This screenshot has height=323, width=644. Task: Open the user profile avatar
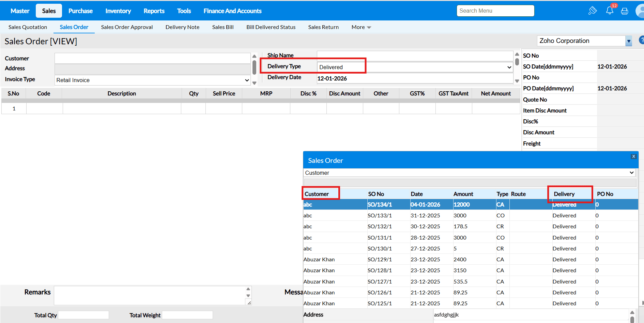[640, 11]
